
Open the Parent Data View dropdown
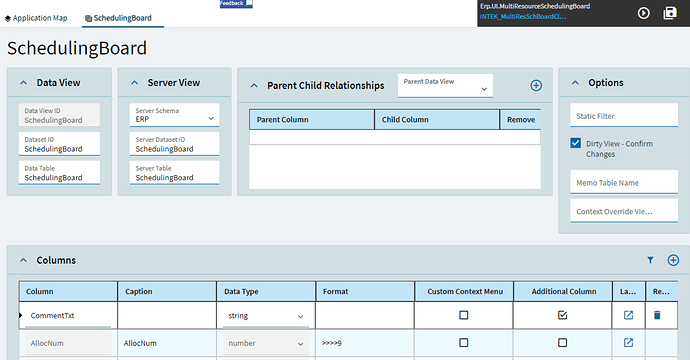coord(445,85)
